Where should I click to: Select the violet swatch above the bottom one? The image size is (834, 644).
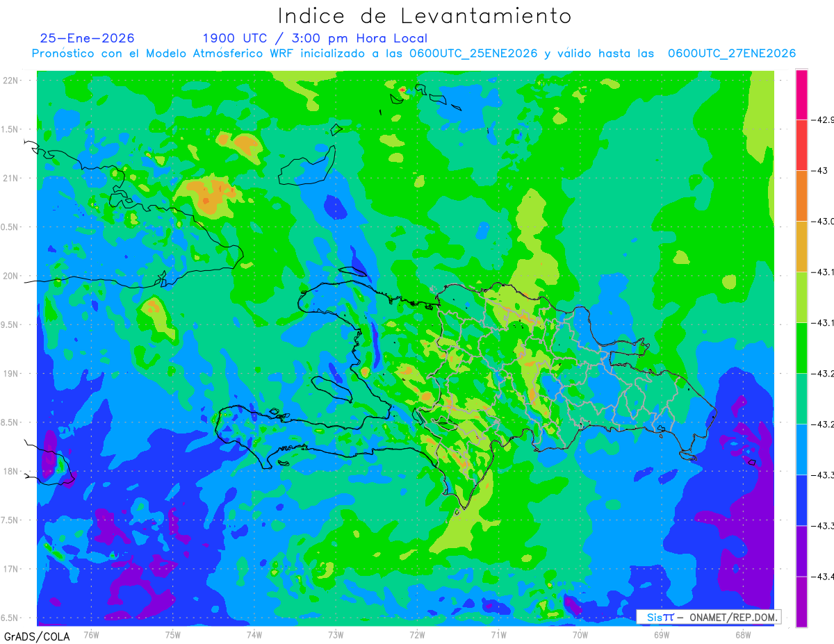click(801, 551)
